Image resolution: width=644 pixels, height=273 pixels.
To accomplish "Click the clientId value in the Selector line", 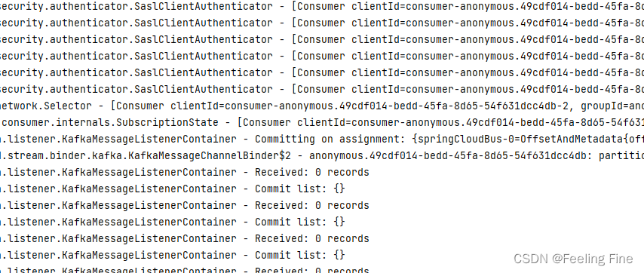I will [394, 106].
